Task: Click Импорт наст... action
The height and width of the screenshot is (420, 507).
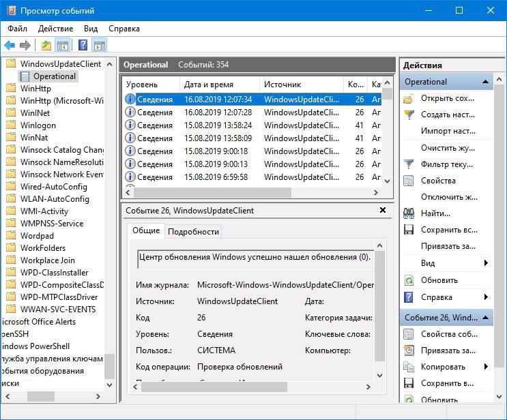Action: point(448,131)
